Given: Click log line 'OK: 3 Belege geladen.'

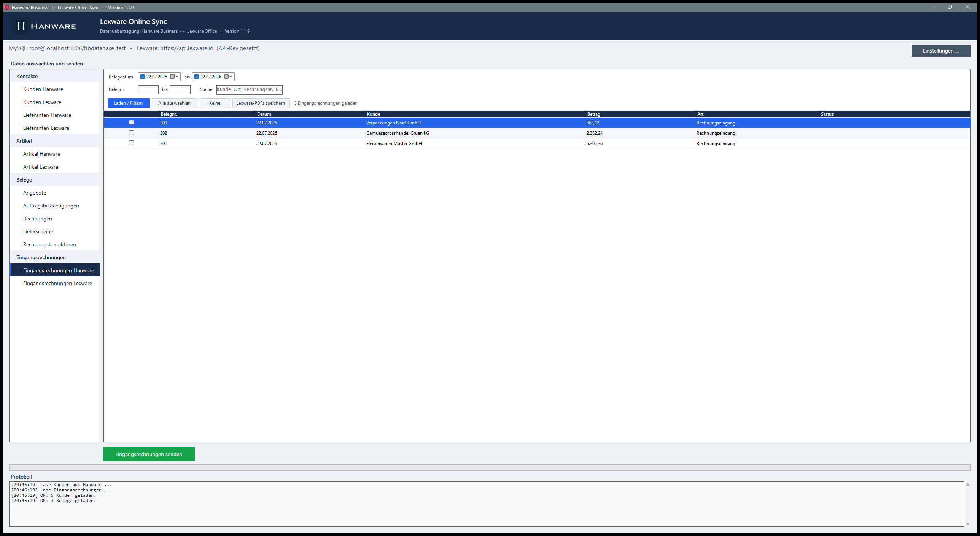Looking at the screenshot, I should (x=54, y=501).
